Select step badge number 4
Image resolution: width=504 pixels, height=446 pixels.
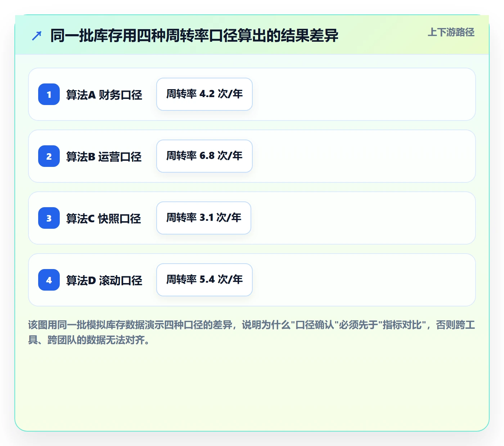pyautogui.click(x=49, y=280)
